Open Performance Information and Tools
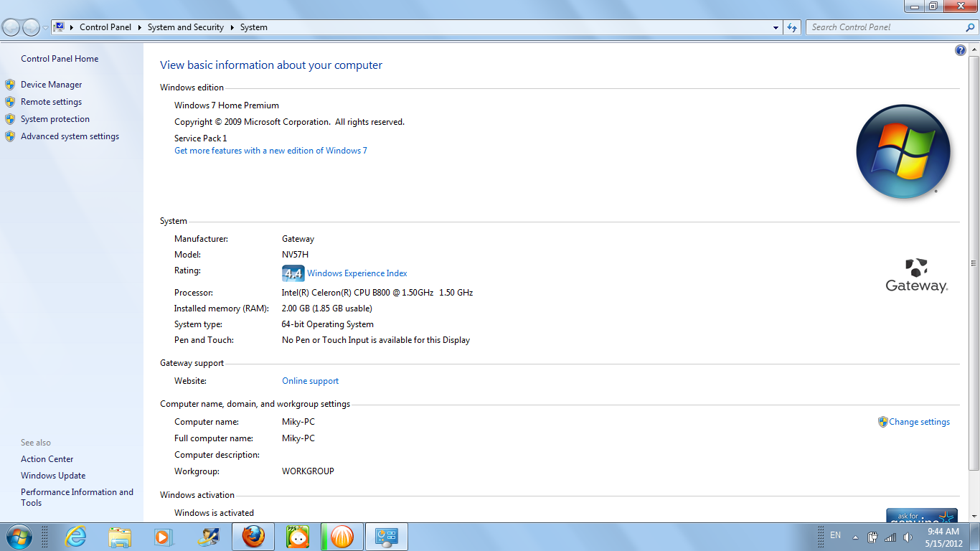The image size is (980, 551). 77,497
